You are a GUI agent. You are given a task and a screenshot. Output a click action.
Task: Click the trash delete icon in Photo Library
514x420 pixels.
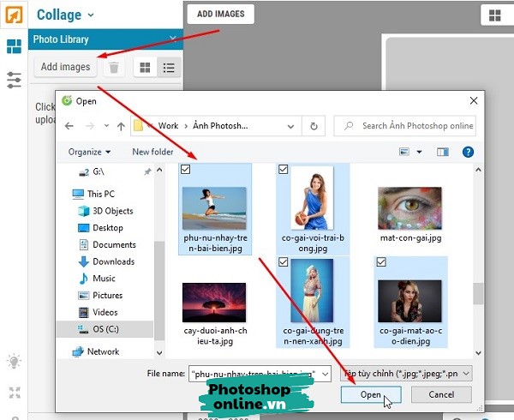coord(114,67)
